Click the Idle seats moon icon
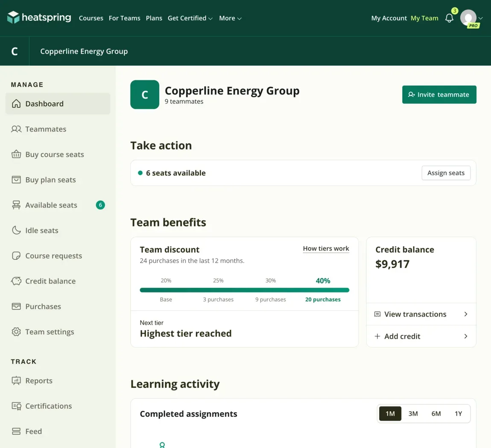Viewport: 491px width, 448px height. [16, 230]
